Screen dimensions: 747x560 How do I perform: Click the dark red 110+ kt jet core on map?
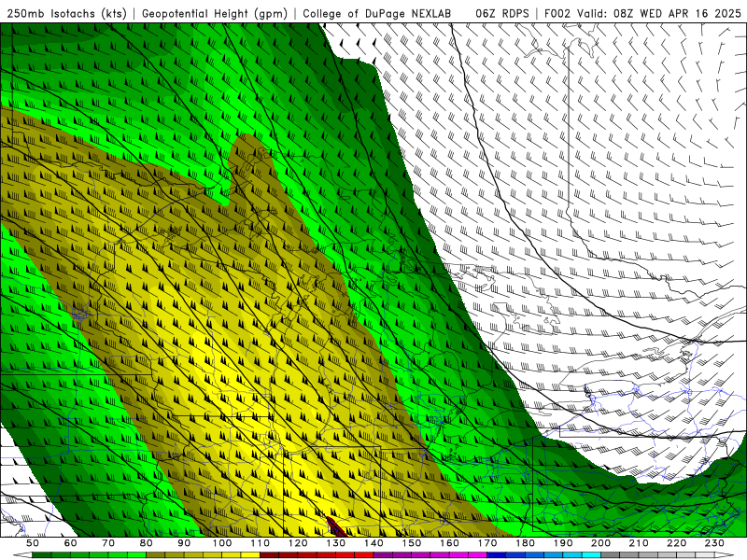coord(336,527)
